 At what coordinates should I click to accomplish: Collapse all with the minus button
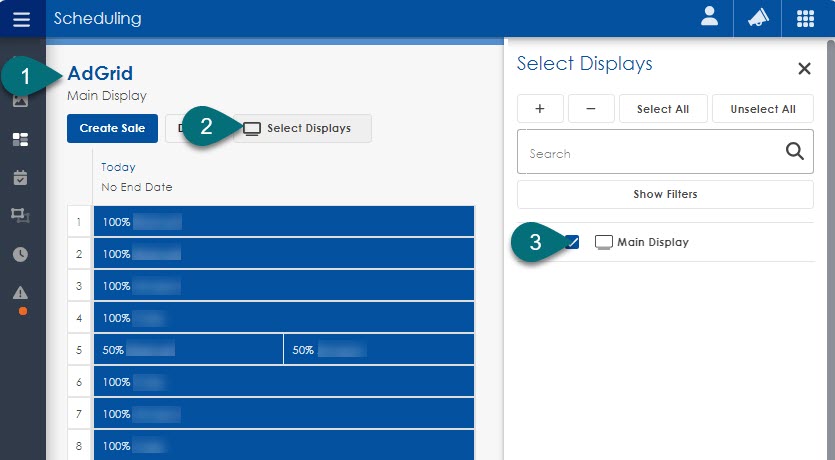tap(591, 109)
